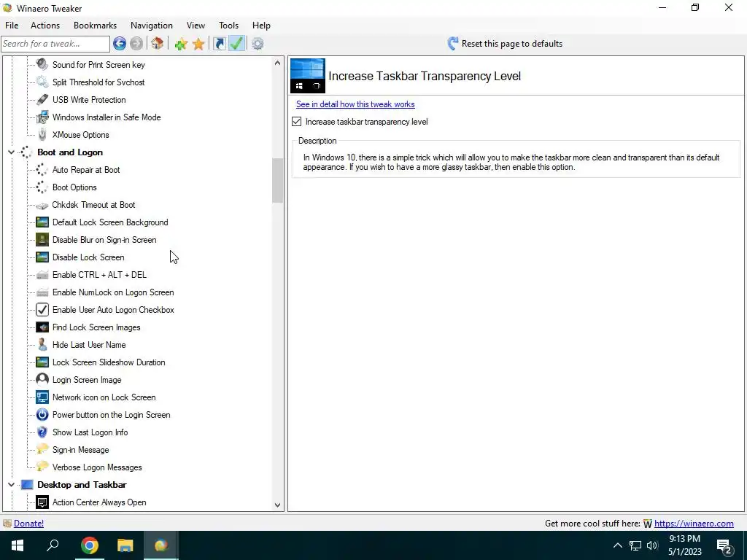Select Chkdsk Timeout at Boot
The width and height of the screenshot is (747, 560).
(x=93, y=205)
